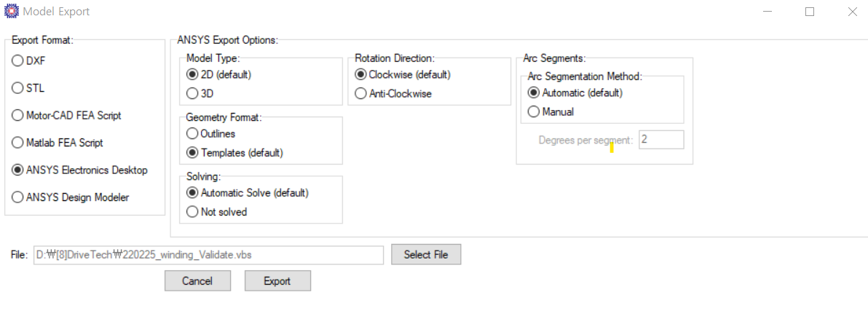Open the Select File browser
The image size is (868, 319).
tap(426, 255)
